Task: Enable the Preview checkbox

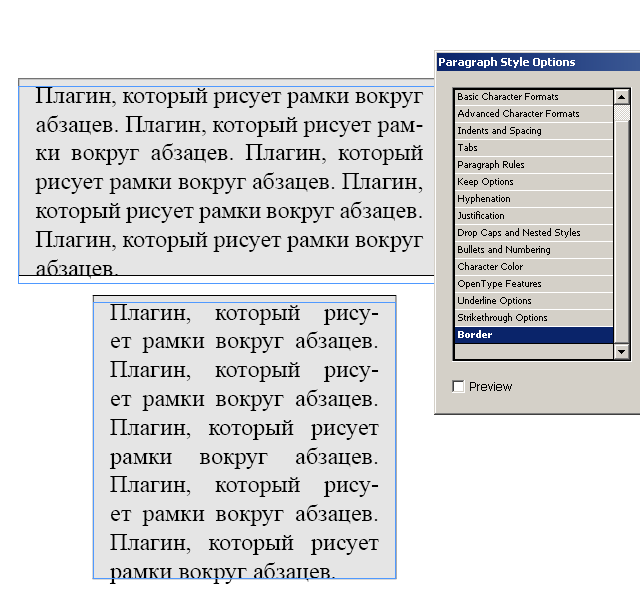Action: tap(458, 386)
